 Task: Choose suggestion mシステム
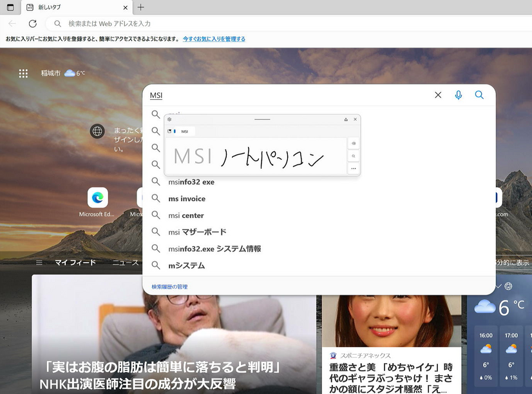pos(319,265)
